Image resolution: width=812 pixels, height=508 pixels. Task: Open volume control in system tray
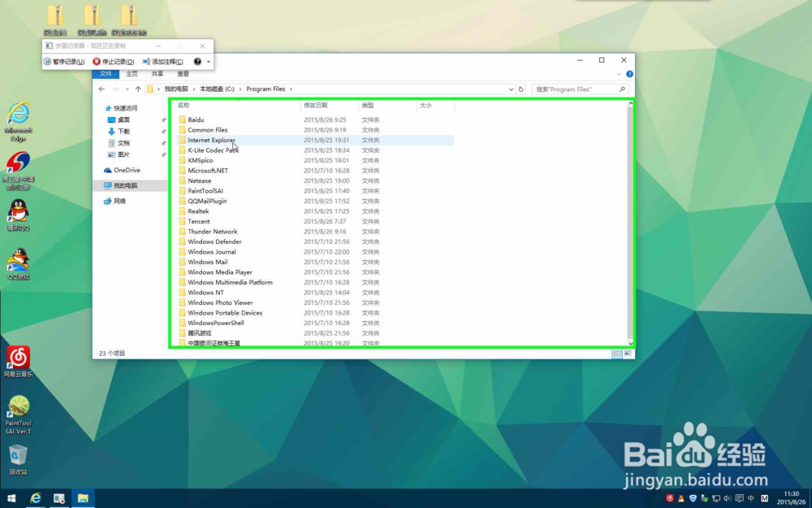click(728, 499)
